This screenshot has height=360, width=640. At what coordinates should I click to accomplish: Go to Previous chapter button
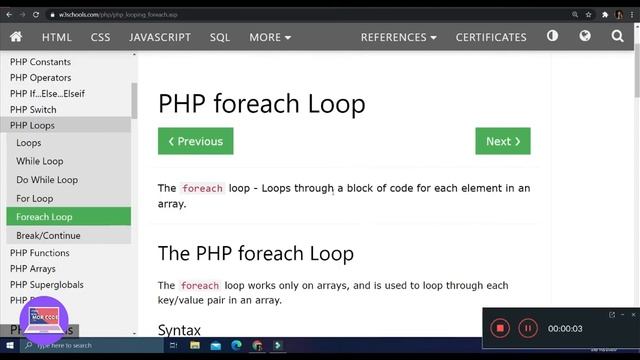196,141
